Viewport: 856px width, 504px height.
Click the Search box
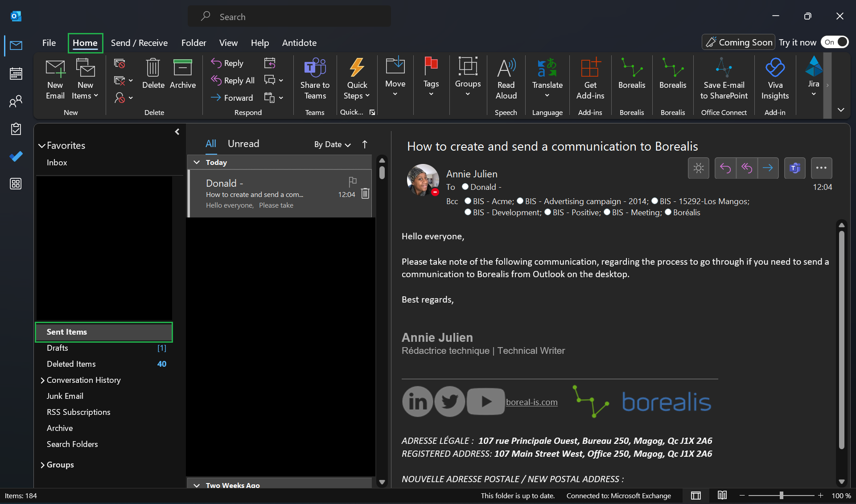pos(289,16)
